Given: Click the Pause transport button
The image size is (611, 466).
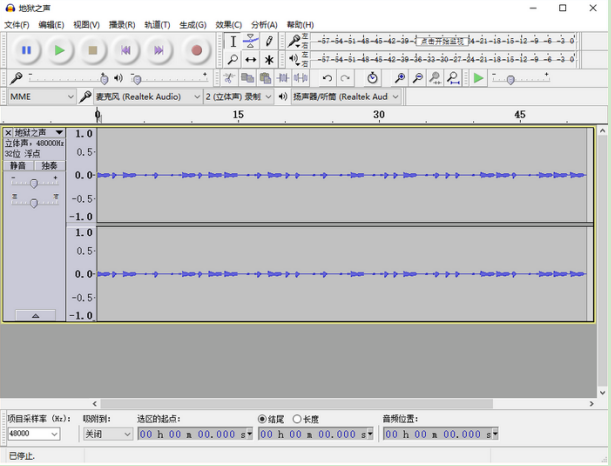Looking at the screenshot, I should coord(26,50).
